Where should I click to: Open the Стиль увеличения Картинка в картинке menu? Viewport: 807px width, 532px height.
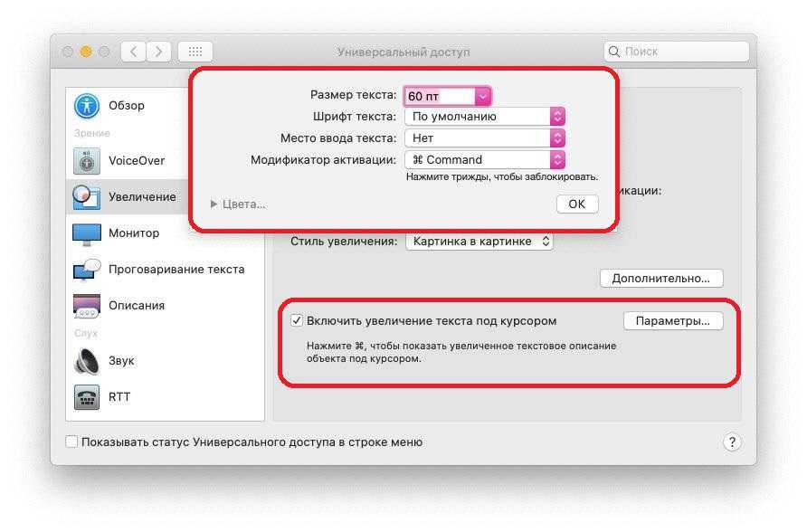click(x=479, y=242)
